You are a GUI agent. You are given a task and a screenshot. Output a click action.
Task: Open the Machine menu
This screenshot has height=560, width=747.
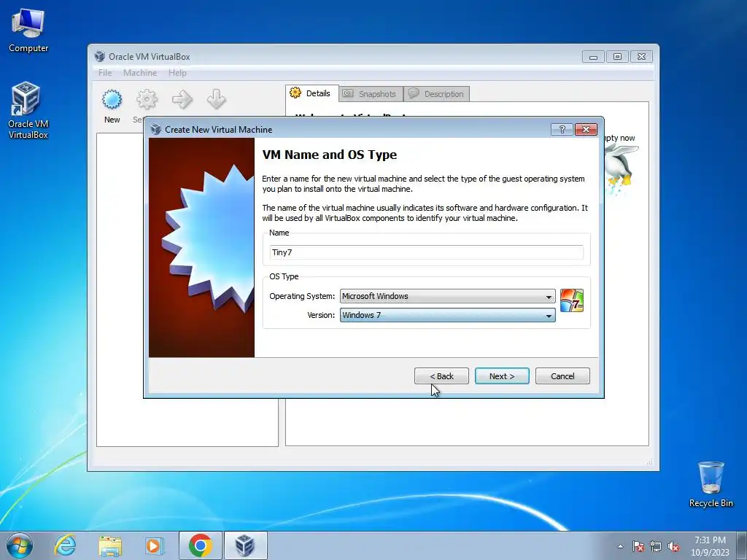coord(139,73)
